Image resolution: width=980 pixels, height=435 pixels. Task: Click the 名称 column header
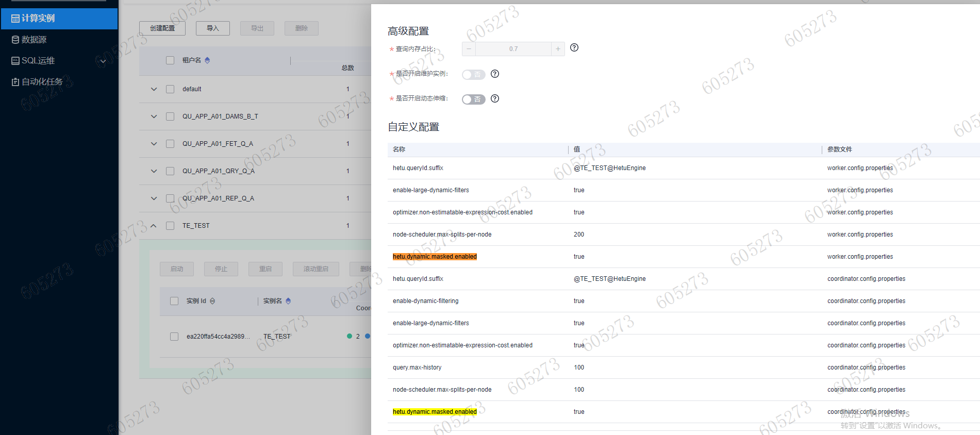click(x=399, y=149)
